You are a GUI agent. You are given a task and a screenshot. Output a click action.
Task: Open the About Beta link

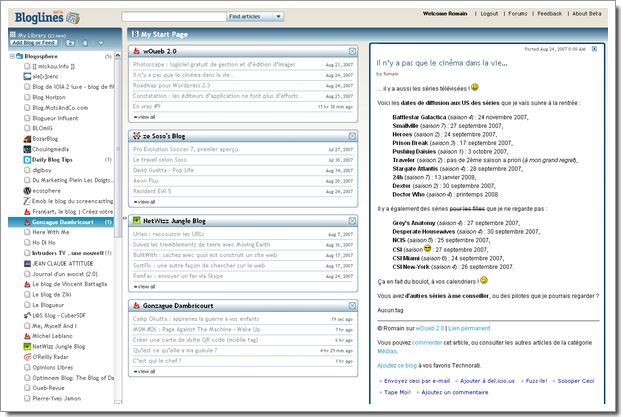pyautogui.click(x=587, y=13)
